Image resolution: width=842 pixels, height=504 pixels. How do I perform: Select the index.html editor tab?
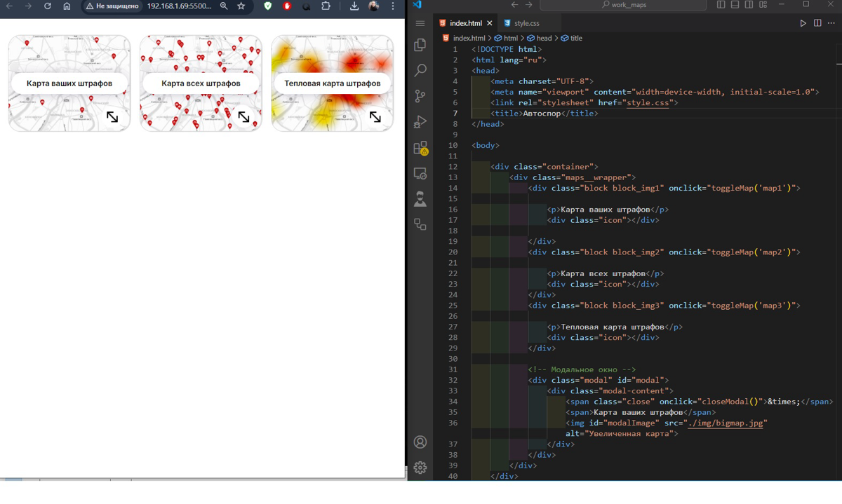(x=465, y=23)
